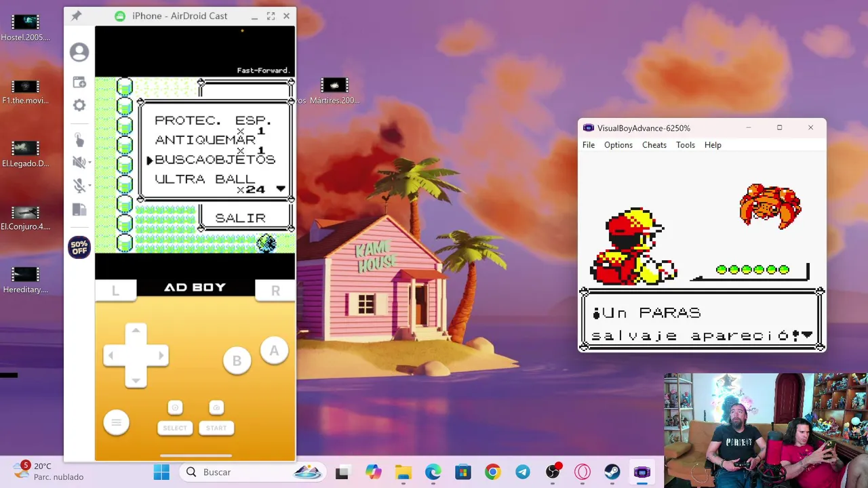The height and width of the screenshot is (488, 868).
Task: Tap the D-pad down arrow
Action: click(x=136, y=380)
